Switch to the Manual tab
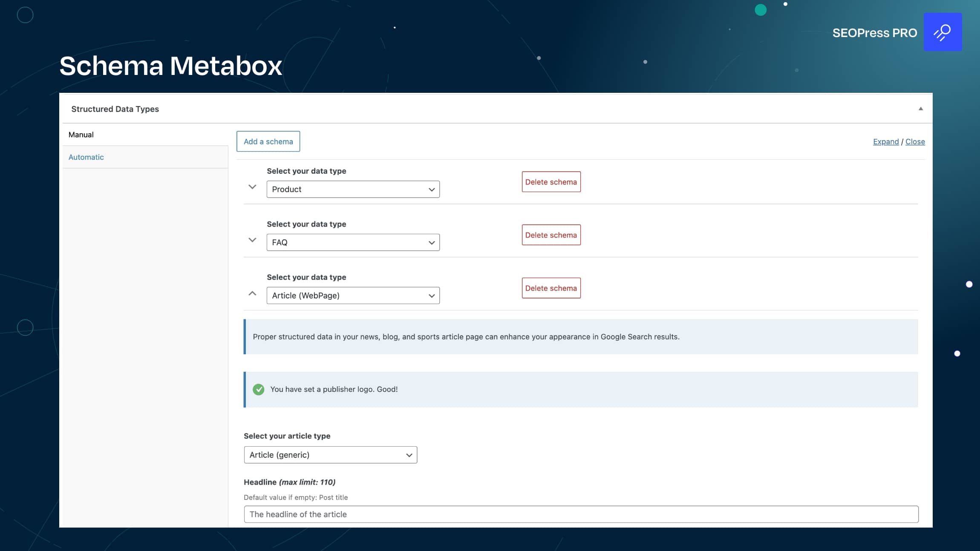 pos(81,134)
